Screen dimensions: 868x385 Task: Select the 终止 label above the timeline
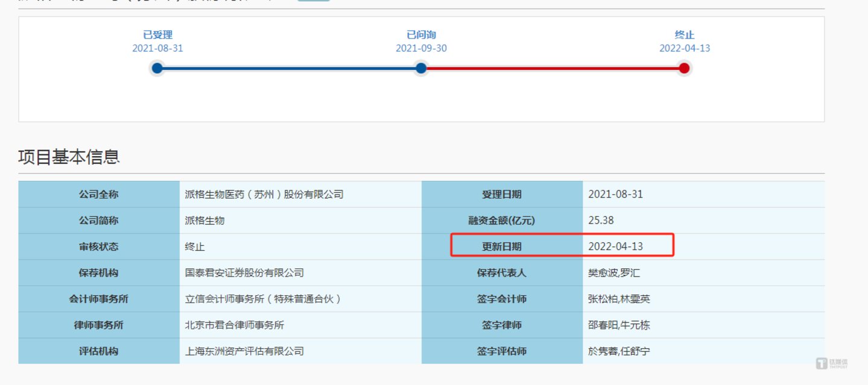[x=684, y=35]
